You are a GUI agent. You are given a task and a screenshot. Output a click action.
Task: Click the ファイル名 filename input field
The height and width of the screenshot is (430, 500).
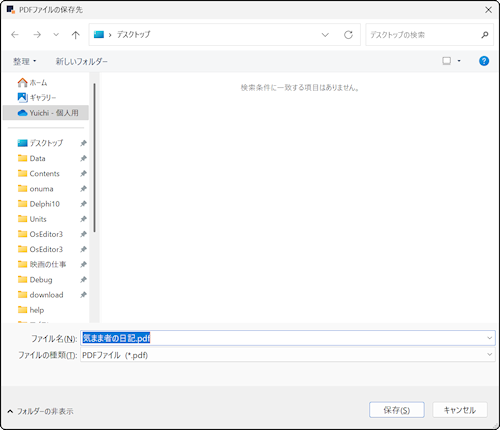(288, 338)
